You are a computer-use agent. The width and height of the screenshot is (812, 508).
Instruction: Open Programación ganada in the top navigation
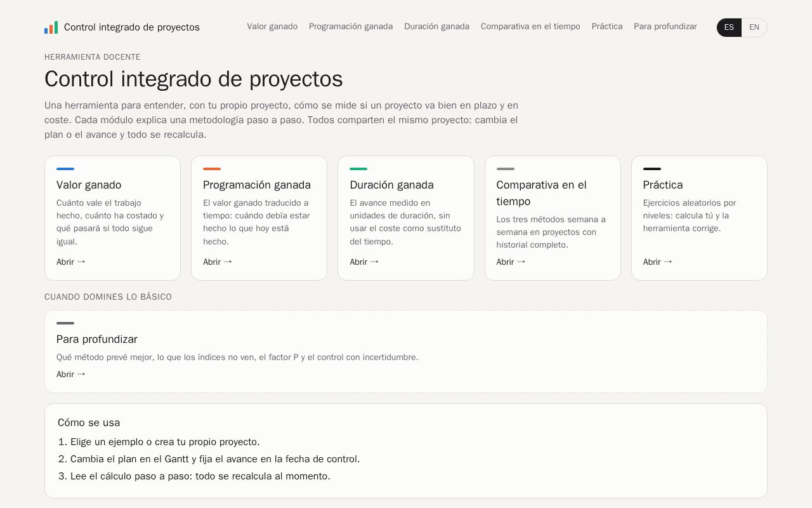[x=351, y=27]
